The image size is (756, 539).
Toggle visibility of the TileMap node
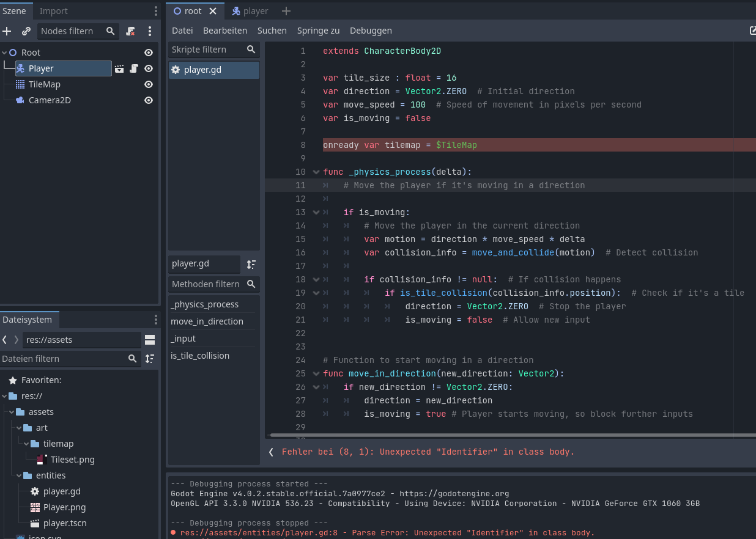(x=149, y=84)
